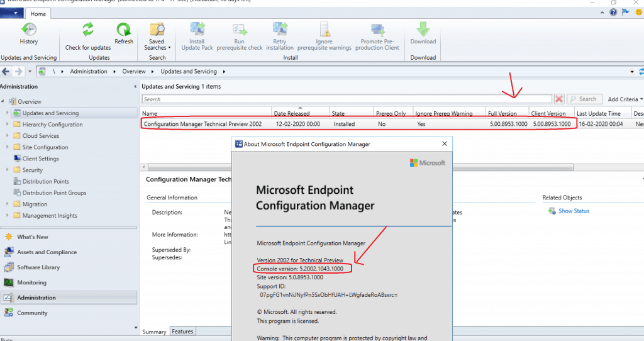Click the Search button
Screen dimensions: 644x341
(584, 99)
